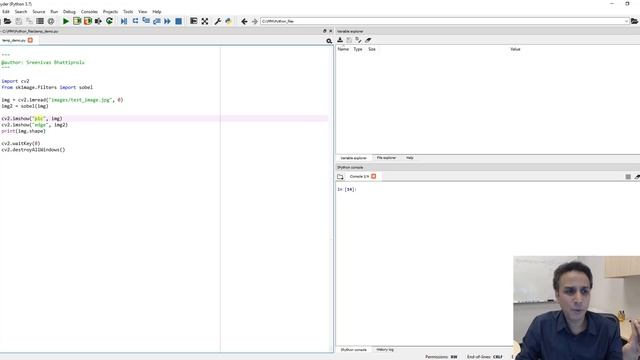The width and height of the screenshot is (640, 360).
Task: Open the editor search magnifier icon
Action: click(x=329, y=41)
